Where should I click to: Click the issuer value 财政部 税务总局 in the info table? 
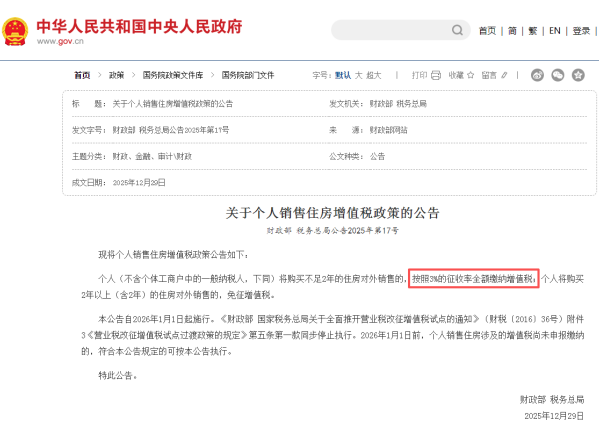click(398, 103)
